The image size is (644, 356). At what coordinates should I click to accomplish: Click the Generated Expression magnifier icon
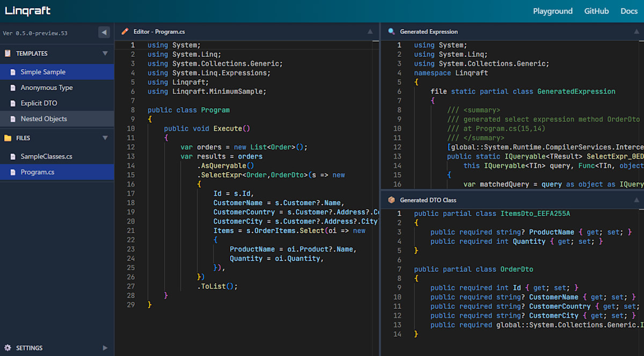[391, 32]
